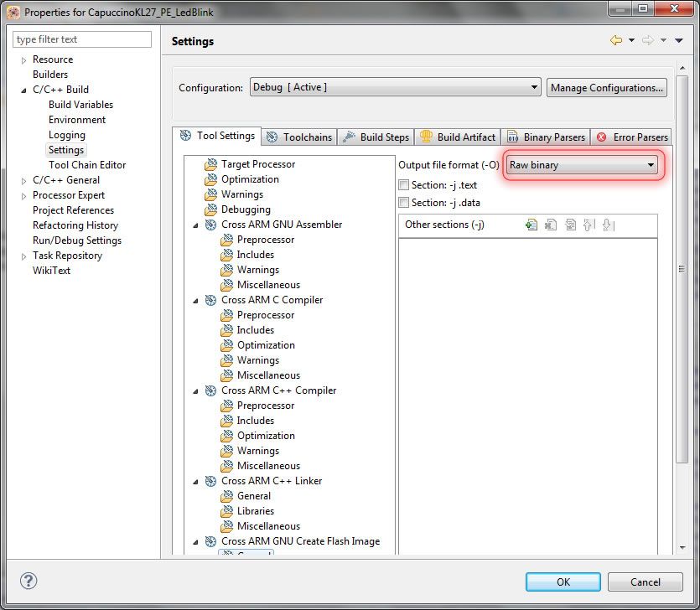Click the Cancel button
Screen dimensions: 700x610
click(x=645, y=582)
